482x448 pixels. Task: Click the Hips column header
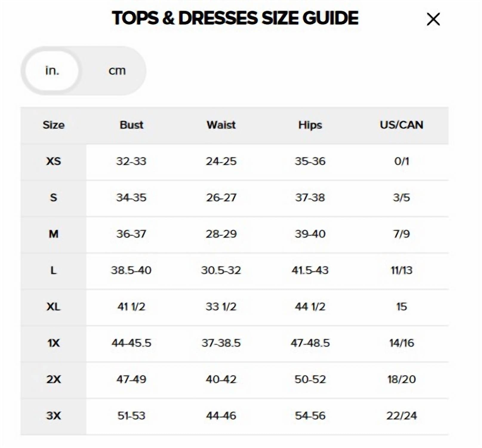310,125
